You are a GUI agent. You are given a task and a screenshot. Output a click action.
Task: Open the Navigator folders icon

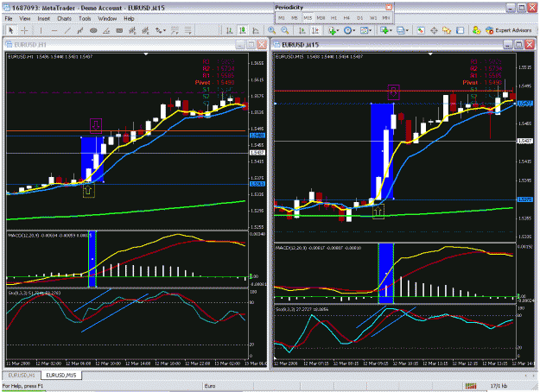point(447,30)
